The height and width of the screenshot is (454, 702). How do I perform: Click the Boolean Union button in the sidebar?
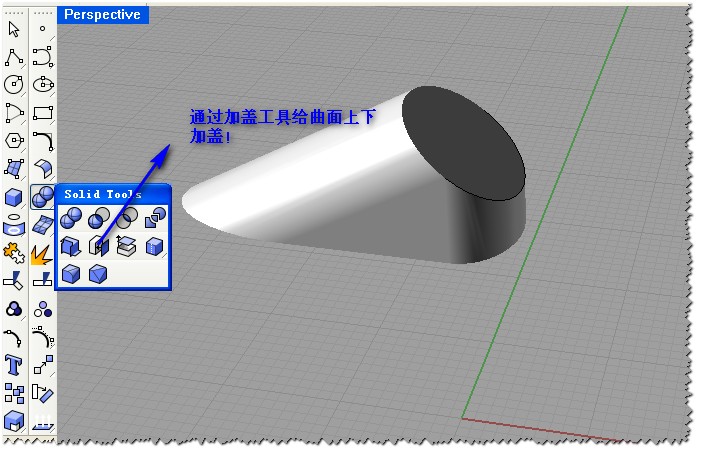(43, 197)
